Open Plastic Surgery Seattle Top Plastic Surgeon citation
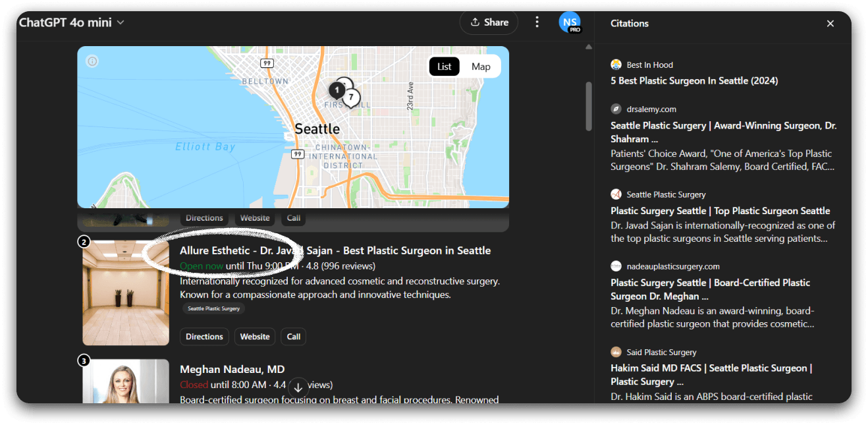The height and width of the screenshot is (425, 868). pyautogui.click(x=720, y=211)
